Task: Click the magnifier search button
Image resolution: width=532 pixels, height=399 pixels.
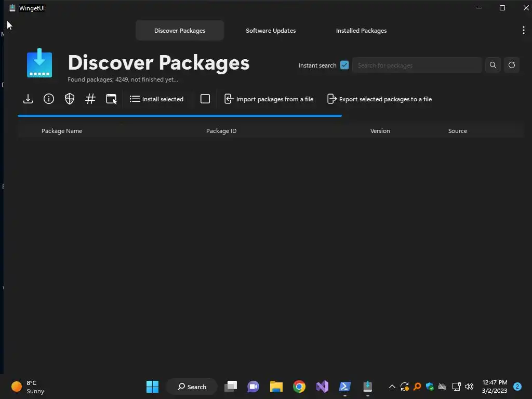Action: pos(493,65)
